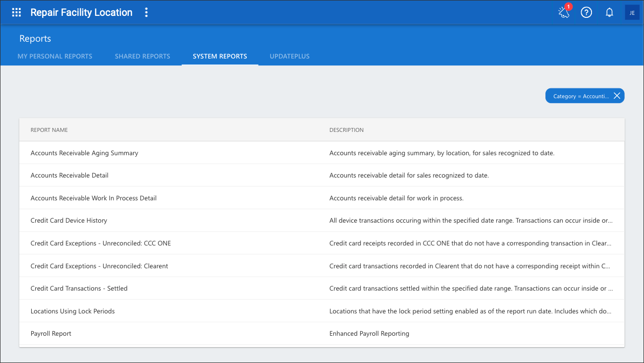Switch to My Personal Reports tab
Screen dimensions: 644x363
click(55, 56)
